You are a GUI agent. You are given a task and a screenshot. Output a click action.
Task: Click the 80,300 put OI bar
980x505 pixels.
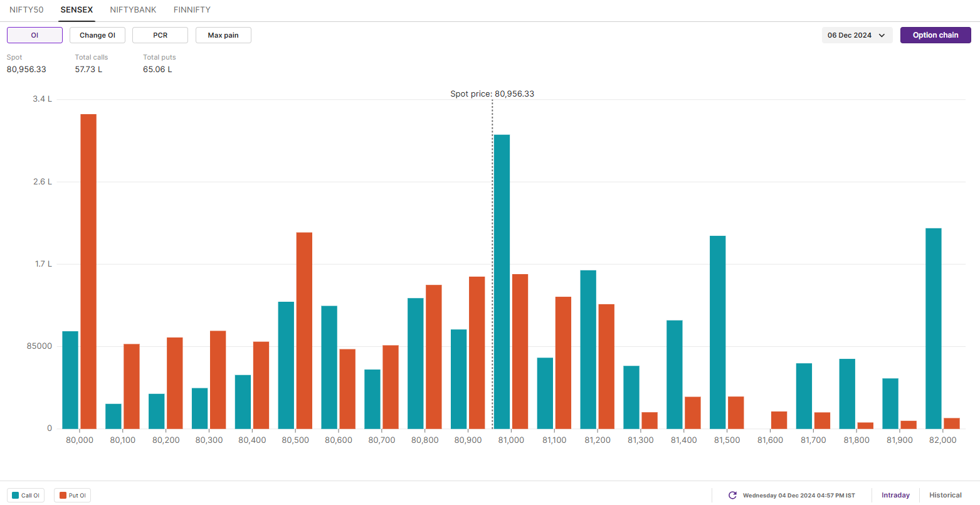(x=218, y=380)
